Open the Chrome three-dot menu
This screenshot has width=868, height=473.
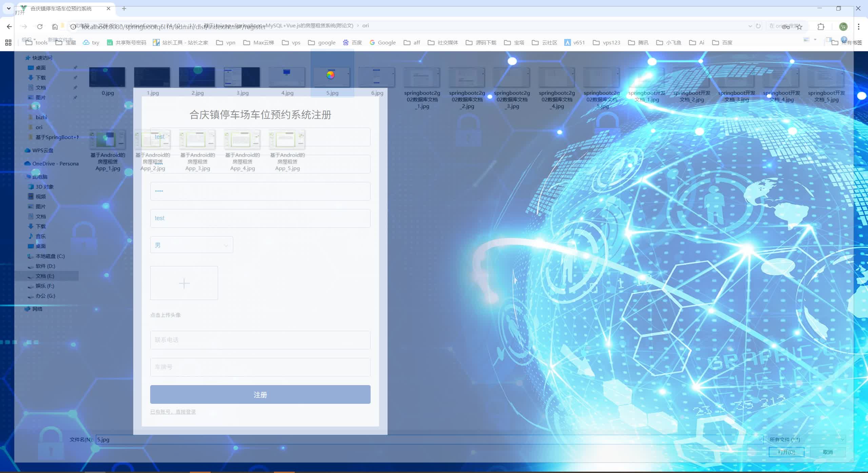point(859,26)
